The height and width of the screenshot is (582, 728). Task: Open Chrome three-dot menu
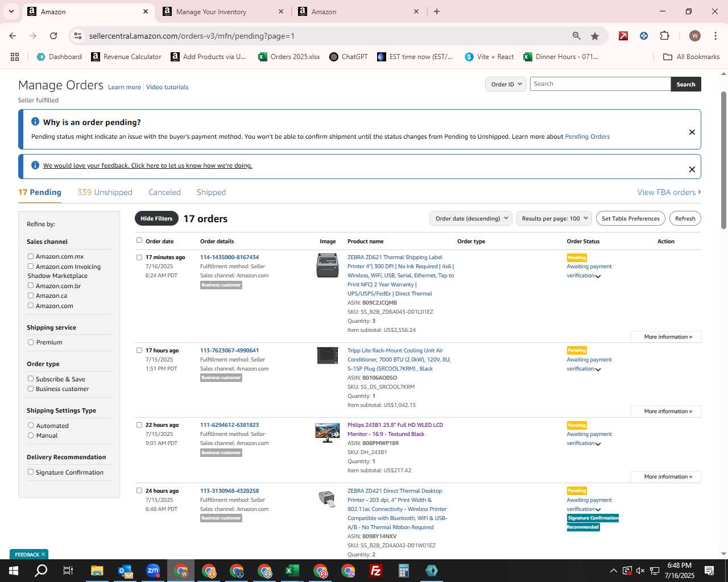point(715,36)
